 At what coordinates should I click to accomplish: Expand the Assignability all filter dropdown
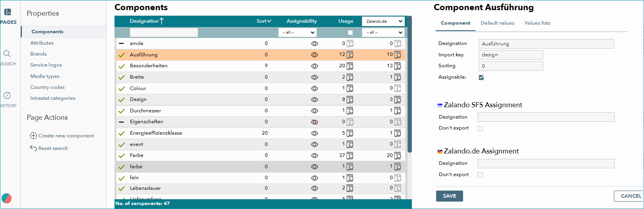pyautogui.click(x=297, y=32)
